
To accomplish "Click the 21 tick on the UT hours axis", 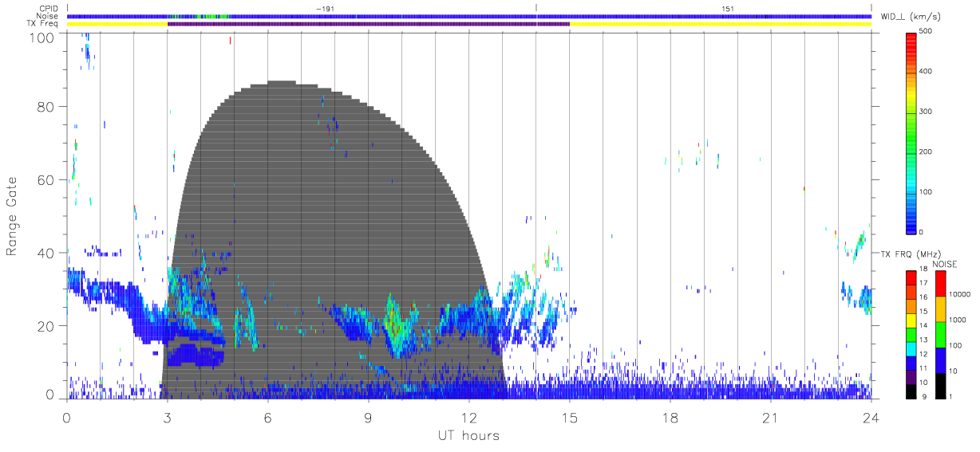I will coord(770,417).
